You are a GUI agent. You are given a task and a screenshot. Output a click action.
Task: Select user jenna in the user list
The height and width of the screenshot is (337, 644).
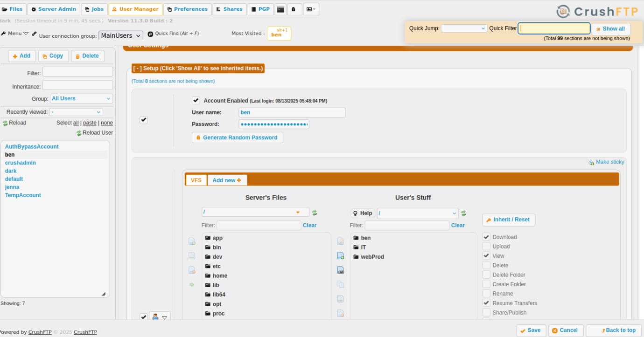click(12, 187)
